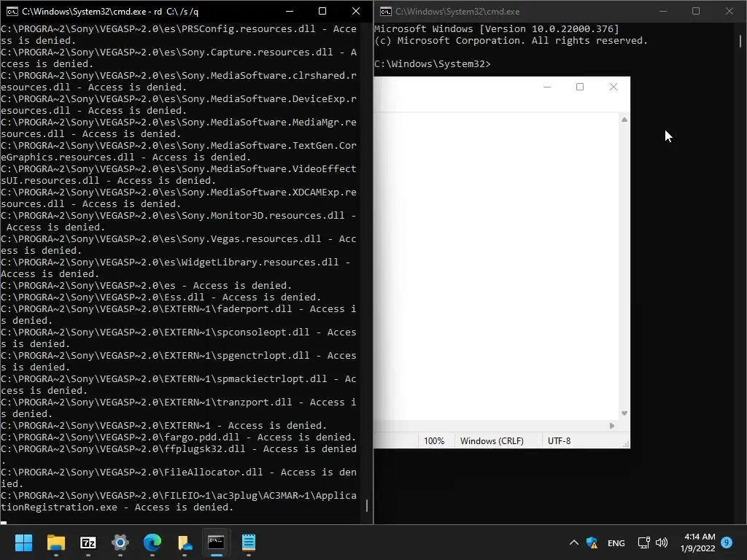The height and width of the screenshot is (560, 747).
Task: Open the folder with cloud taskbar icon
Action: click(185, 542)
